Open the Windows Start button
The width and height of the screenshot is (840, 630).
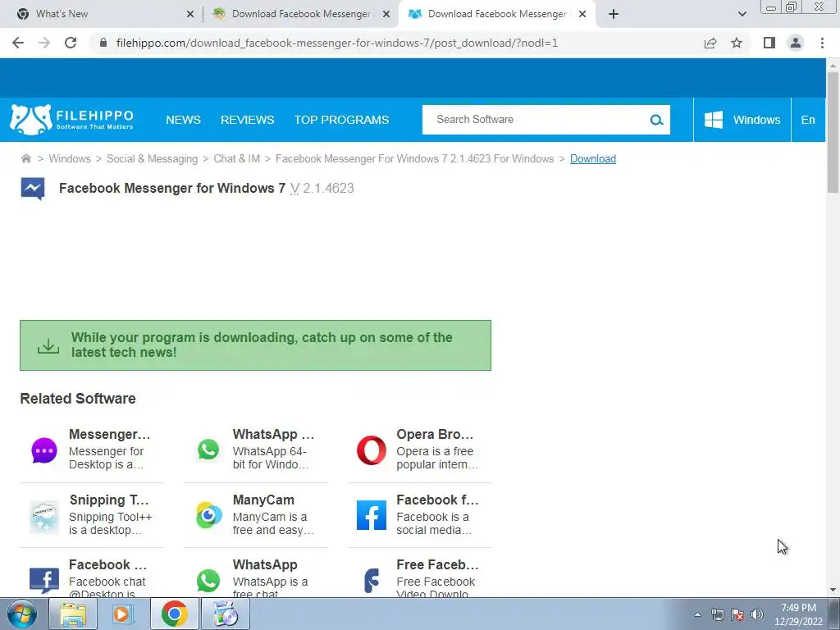pyautogui.click(x=21, y=614)
